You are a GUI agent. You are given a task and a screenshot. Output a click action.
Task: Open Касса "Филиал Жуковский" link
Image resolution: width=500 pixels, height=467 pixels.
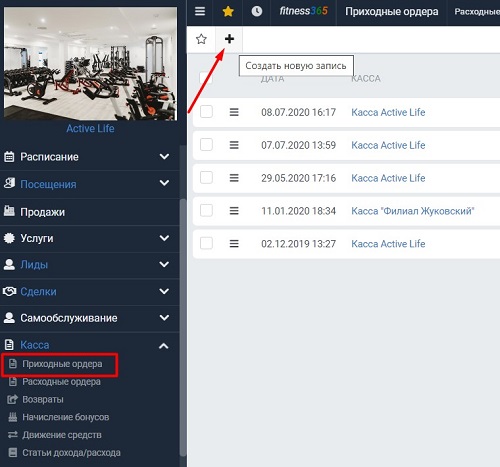pos(413,211)
